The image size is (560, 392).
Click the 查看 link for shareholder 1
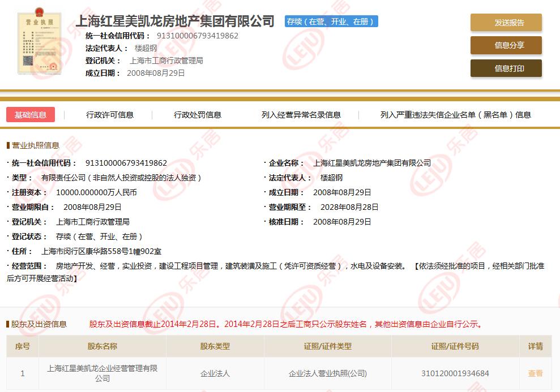point(535,373)
